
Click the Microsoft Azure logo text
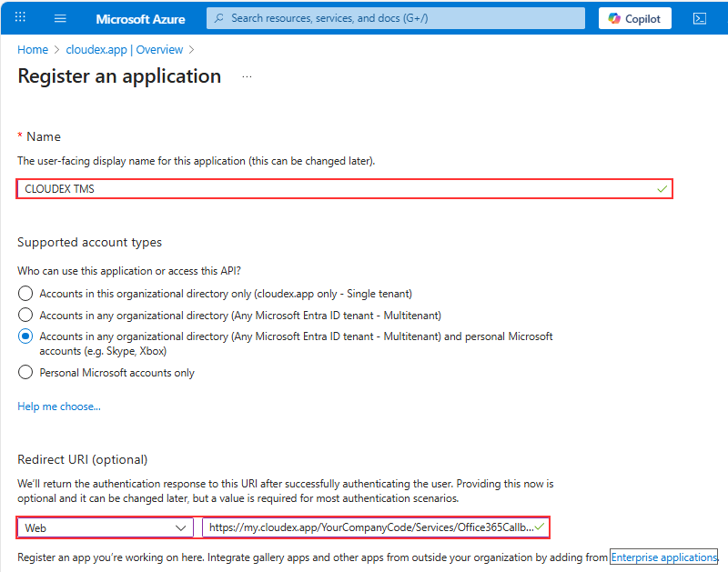tap(140, 18)
